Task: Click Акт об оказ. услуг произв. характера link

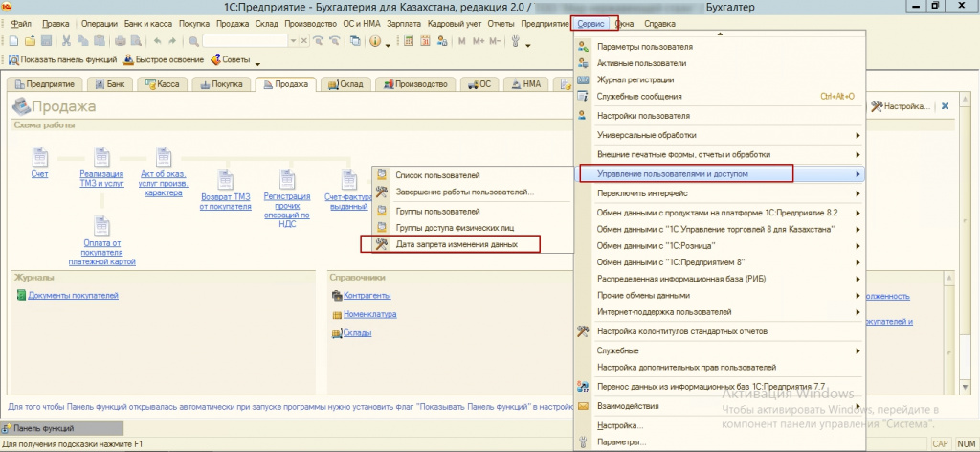Action: coord(163,183)
